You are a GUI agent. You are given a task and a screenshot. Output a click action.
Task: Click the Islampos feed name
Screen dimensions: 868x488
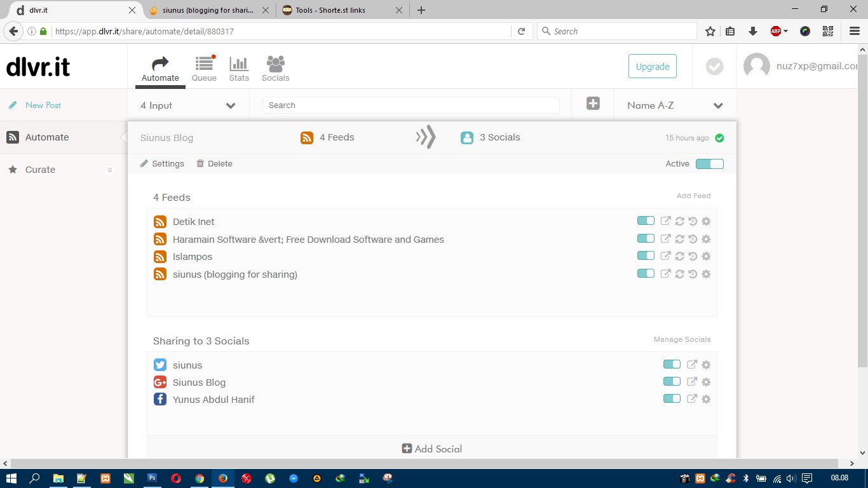coord(193,257)
